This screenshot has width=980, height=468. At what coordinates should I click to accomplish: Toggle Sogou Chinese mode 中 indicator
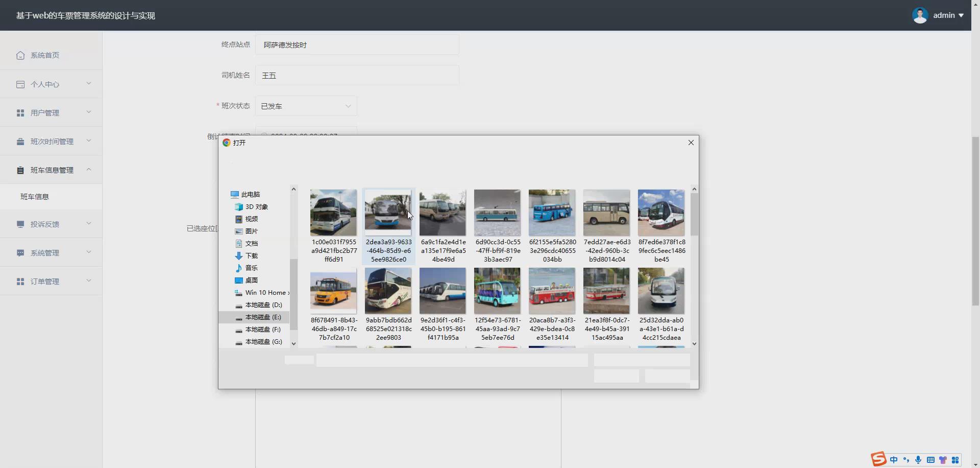[894, 460]
